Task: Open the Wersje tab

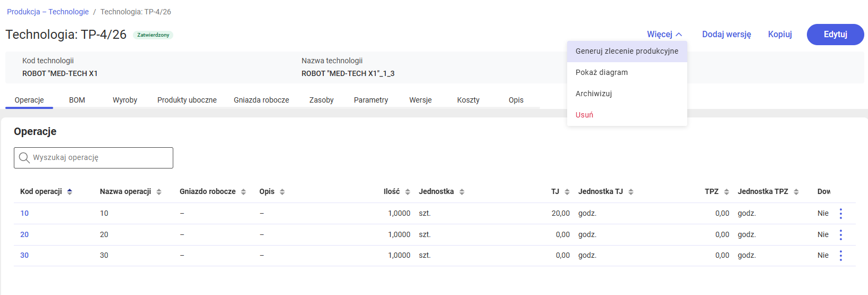Action: coord(420,100)
